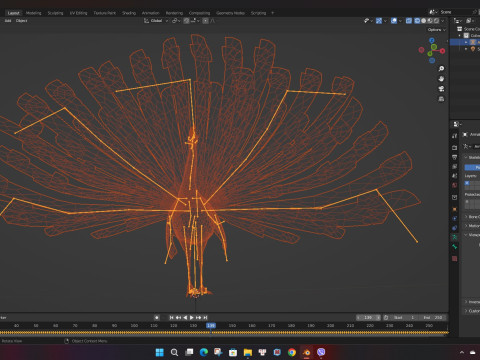Viewport: 480px width, 360px height.
Task: Toggle viewport overlays display
Action: (x=394, y=21)
